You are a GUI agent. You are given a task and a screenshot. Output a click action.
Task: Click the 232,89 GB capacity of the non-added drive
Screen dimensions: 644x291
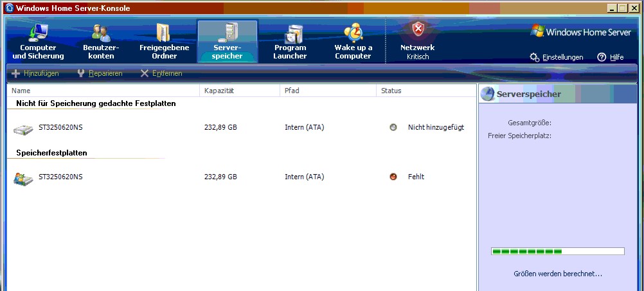coord(220,128)
